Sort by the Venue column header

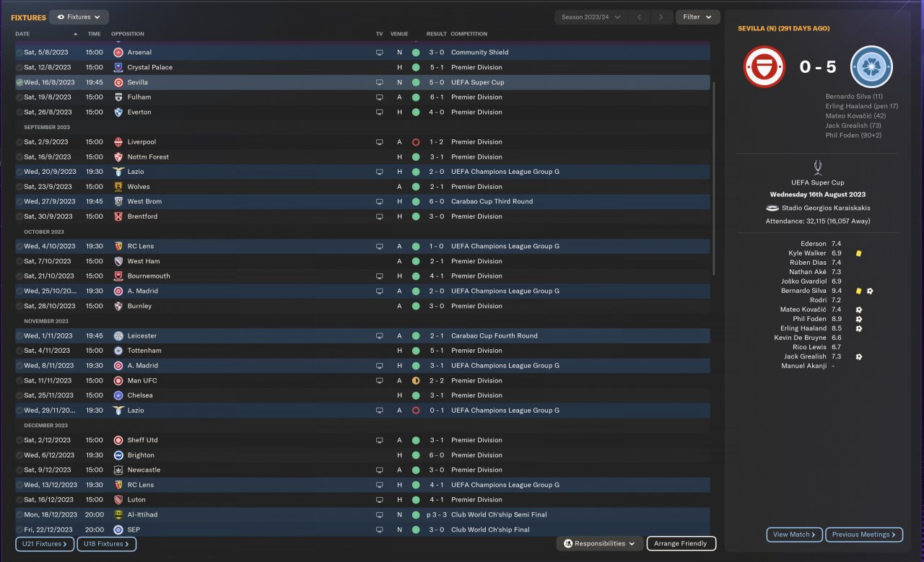pyautogui.click(x=399, y=34)
